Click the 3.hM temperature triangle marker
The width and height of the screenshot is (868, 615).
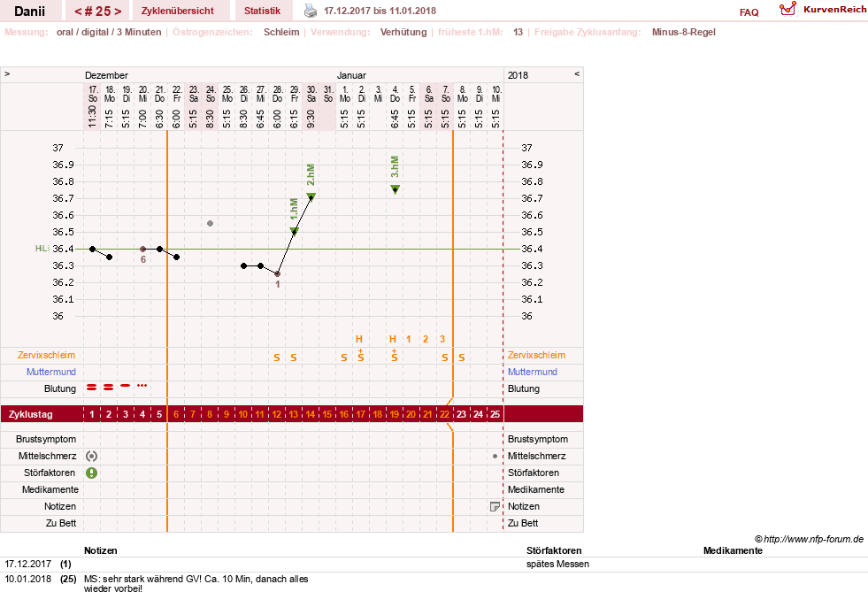[x=396, y=190]
